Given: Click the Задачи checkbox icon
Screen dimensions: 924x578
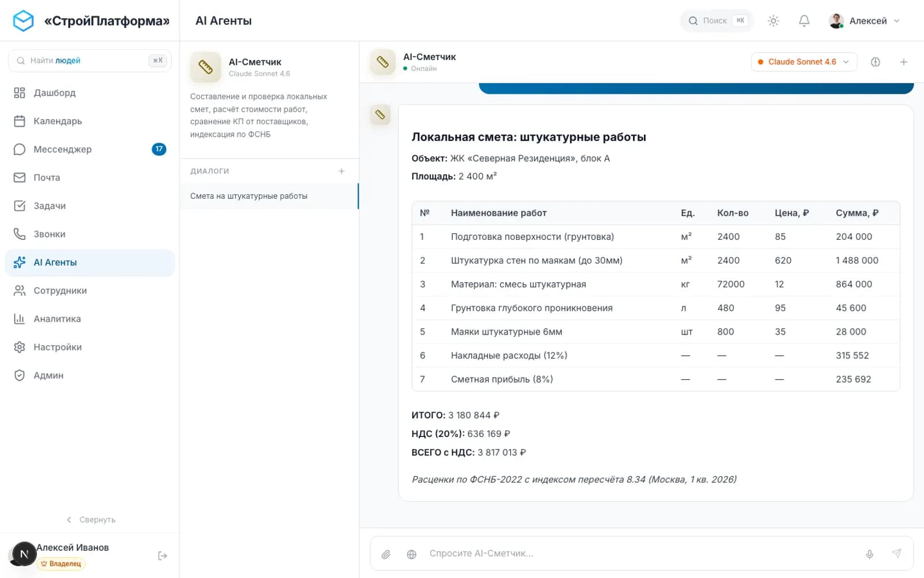Looking at the screenshot, I should pyautogui.click(x=20, y=206).
